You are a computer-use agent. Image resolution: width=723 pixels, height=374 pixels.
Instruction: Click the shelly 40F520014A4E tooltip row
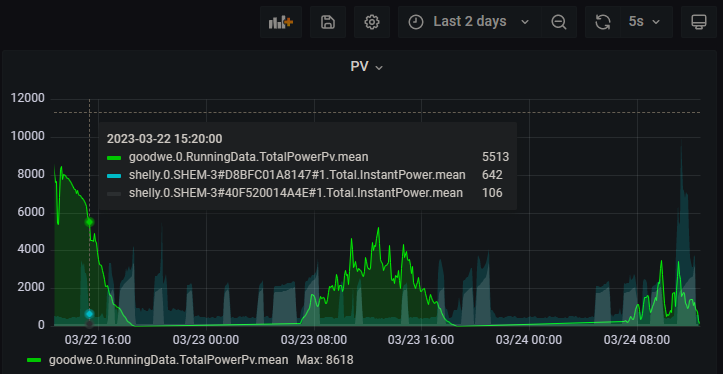(x=308, y=193)
